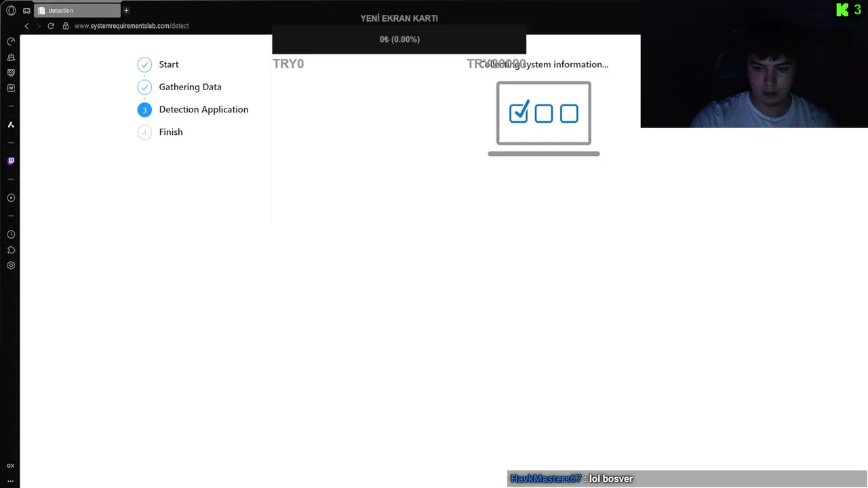
Task: Open the M sidebar icon
Action: tap(11, 88)
